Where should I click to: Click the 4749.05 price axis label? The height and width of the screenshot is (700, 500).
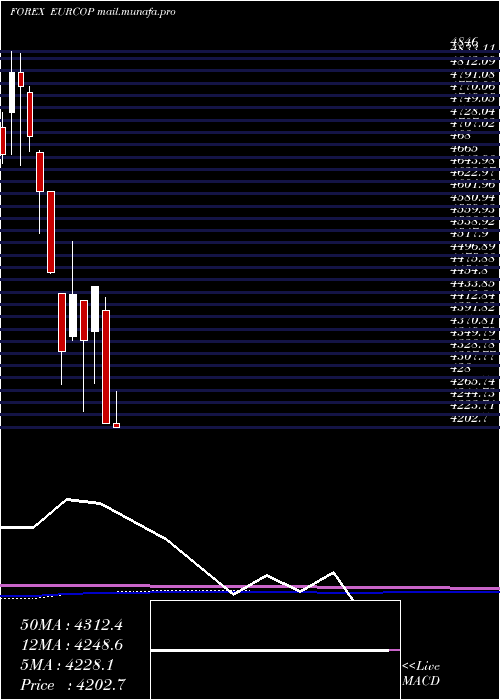pyautogui.click(x=473, y=98)
